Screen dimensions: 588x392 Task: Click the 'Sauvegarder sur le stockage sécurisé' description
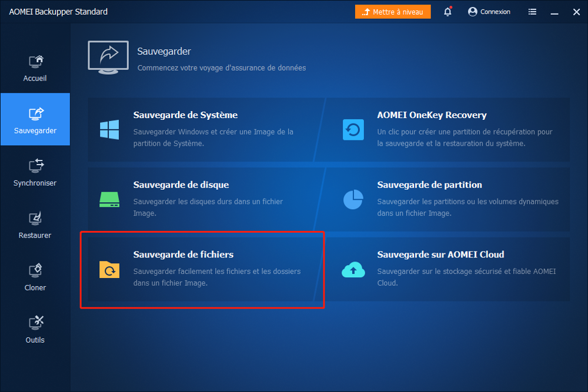pyautogui.click(x=466, y=277)
